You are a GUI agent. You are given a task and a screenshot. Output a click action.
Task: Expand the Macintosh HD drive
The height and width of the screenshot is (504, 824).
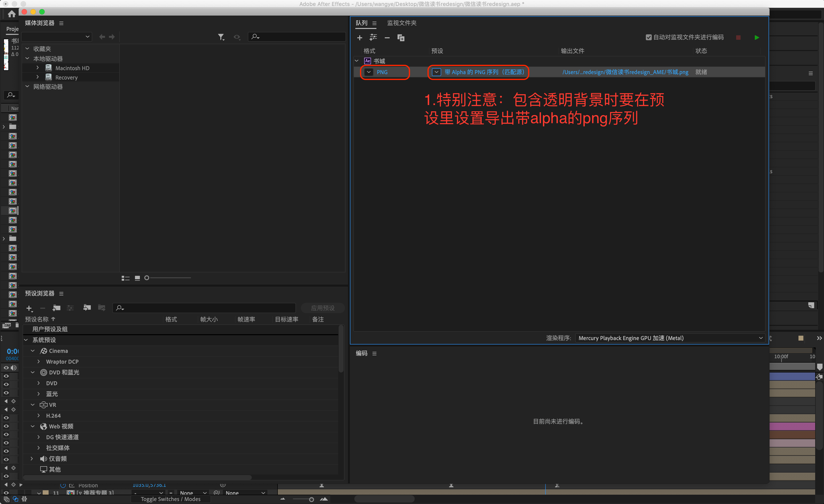38,68
